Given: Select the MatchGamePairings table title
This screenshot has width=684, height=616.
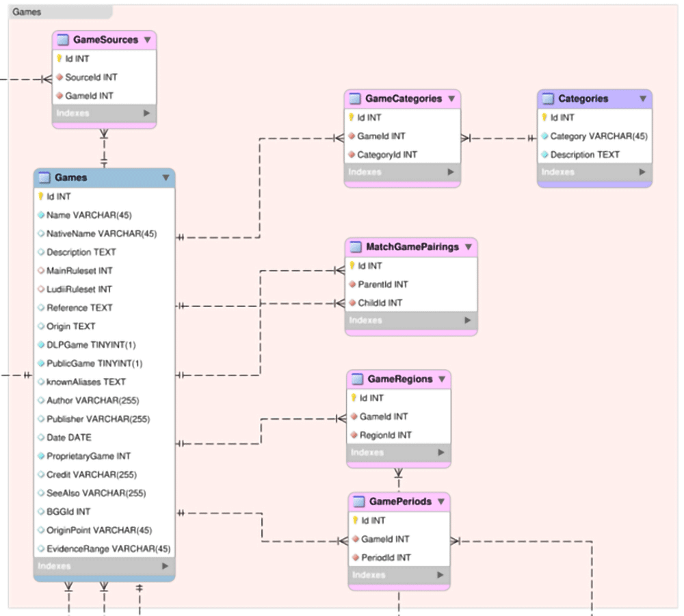Looking at the screenshot, I should (x=412, y=247).
